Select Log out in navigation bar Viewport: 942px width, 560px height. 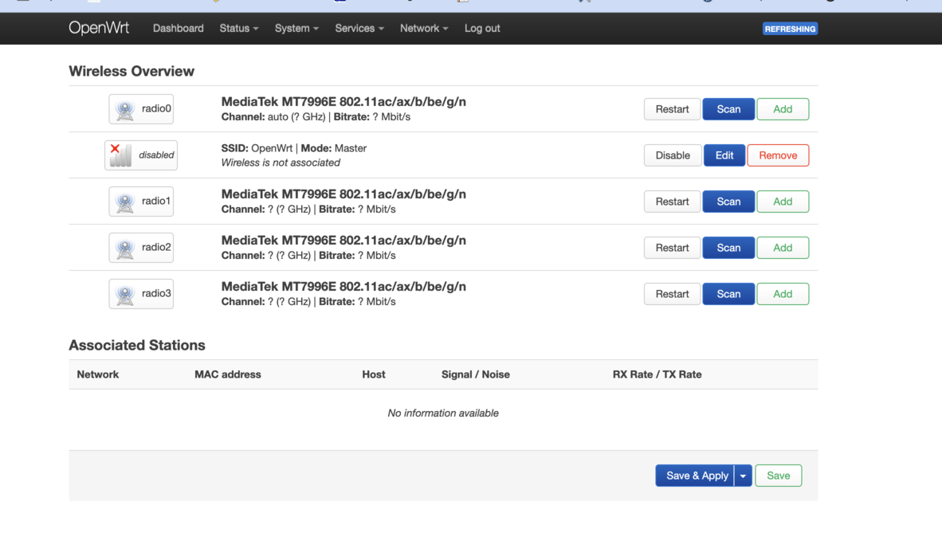pyautogui.click(x=482, y=28)
